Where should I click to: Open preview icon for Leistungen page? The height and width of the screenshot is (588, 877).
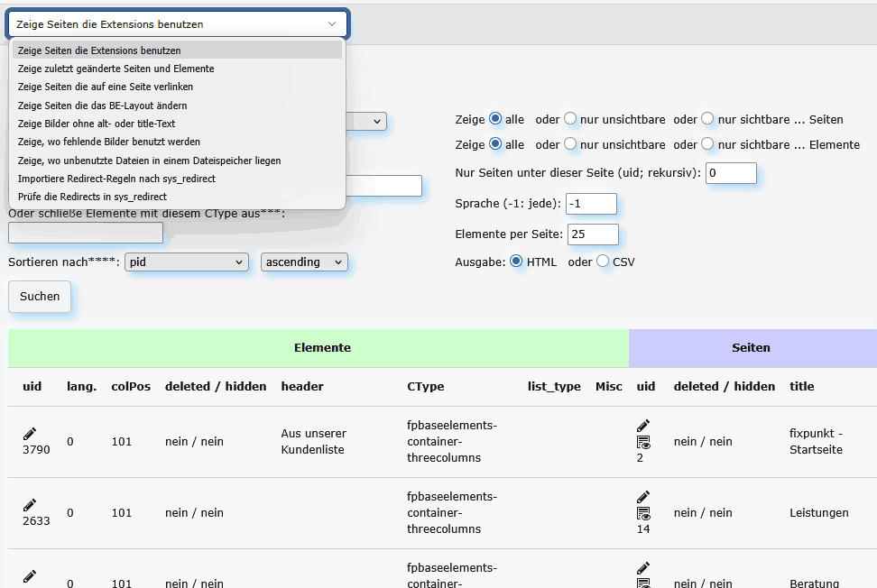[643, 514]
